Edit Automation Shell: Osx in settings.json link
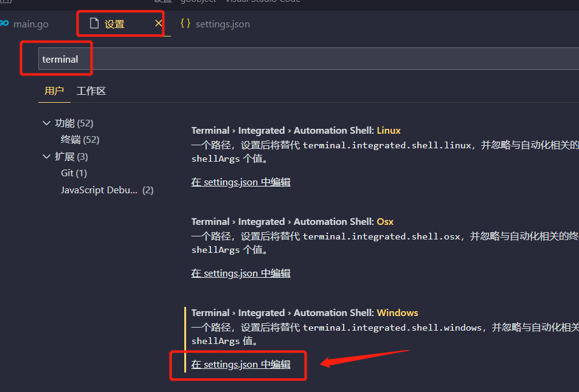 coord(241,273)
